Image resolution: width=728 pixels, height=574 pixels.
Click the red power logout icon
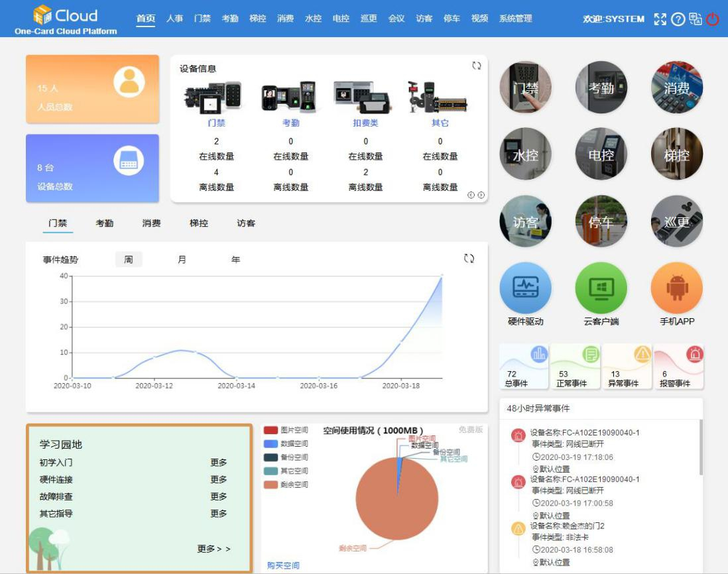coord(713,19)
